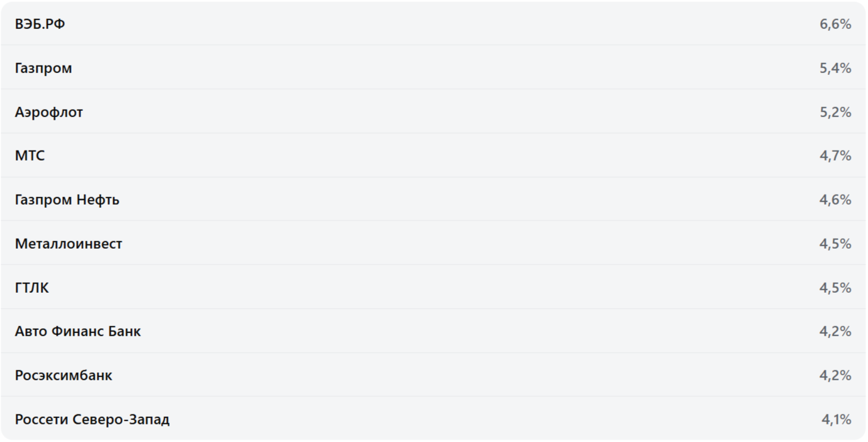Select the 4,5% share for ГТЛК
Screen dimensions: 868x442
[x=835, y=288]
